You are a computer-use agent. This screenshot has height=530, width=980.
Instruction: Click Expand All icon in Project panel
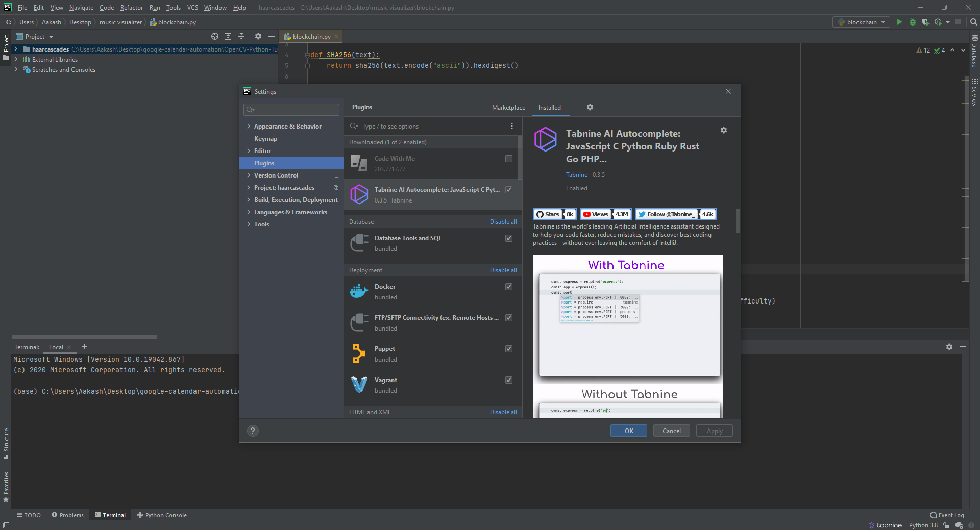(228, 36)
